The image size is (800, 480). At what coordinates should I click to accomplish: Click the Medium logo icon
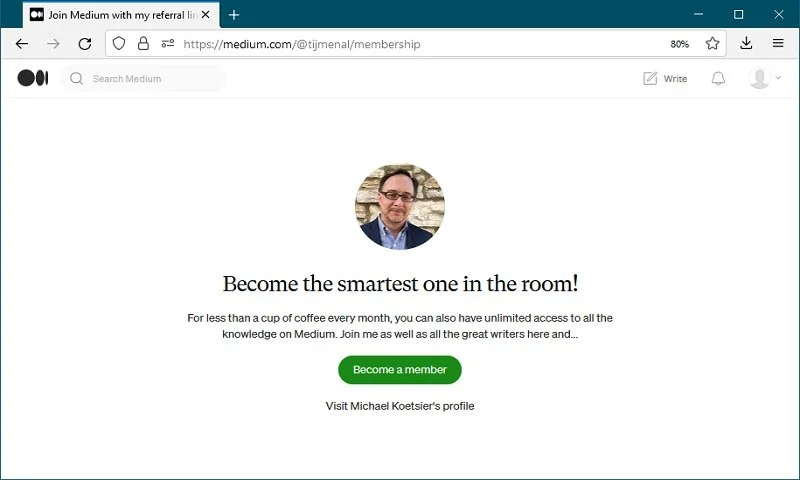coord(33,78)
